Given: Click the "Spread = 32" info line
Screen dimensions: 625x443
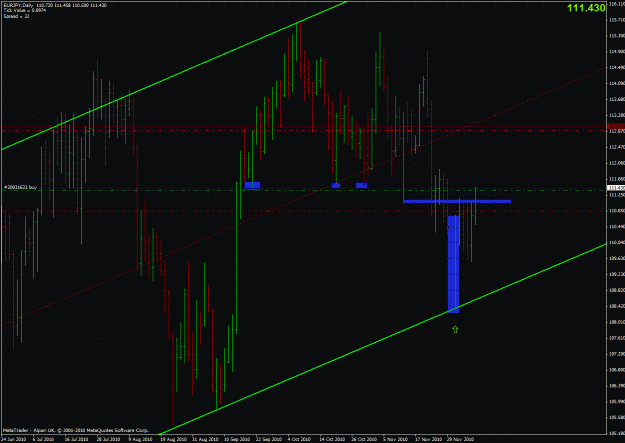Looking at the screenshot, I should click(16, 16).
